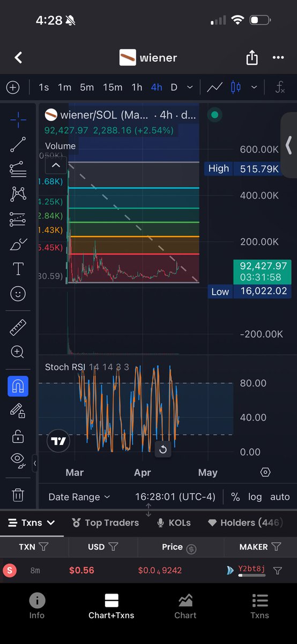This screenshot has height=644, width=297.
Task: Expand chart type dropdown arrow
Action: pos(254,87)
